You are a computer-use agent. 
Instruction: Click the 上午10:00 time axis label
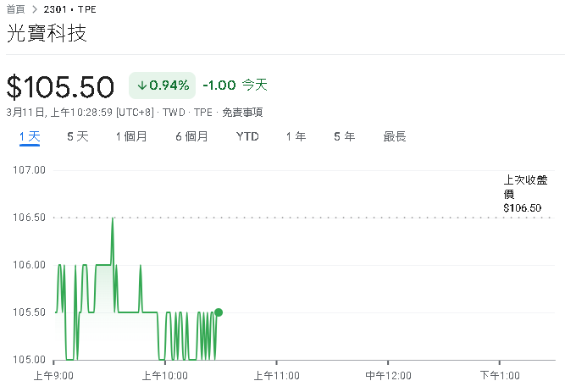pos(164,376)
